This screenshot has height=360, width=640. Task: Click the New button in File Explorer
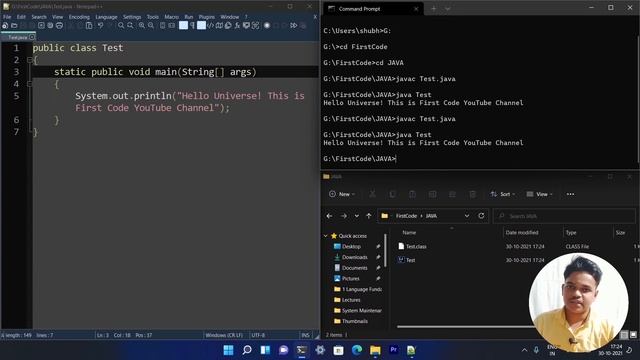pos(342,194)
